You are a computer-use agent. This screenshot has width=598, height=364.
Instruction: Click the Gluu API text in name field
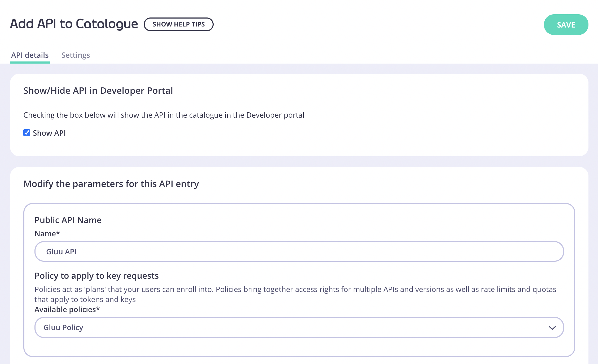61,252
